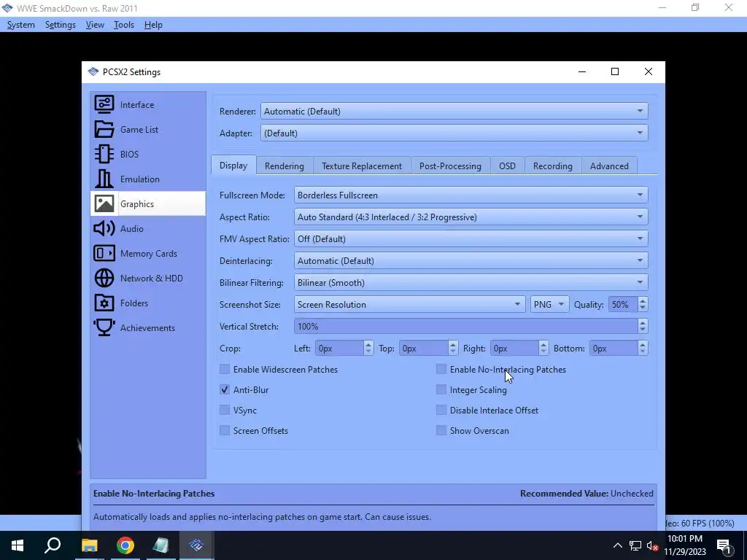
Task: Open the Recording tab
Action: pyautogui.click(x=553, y=166)
